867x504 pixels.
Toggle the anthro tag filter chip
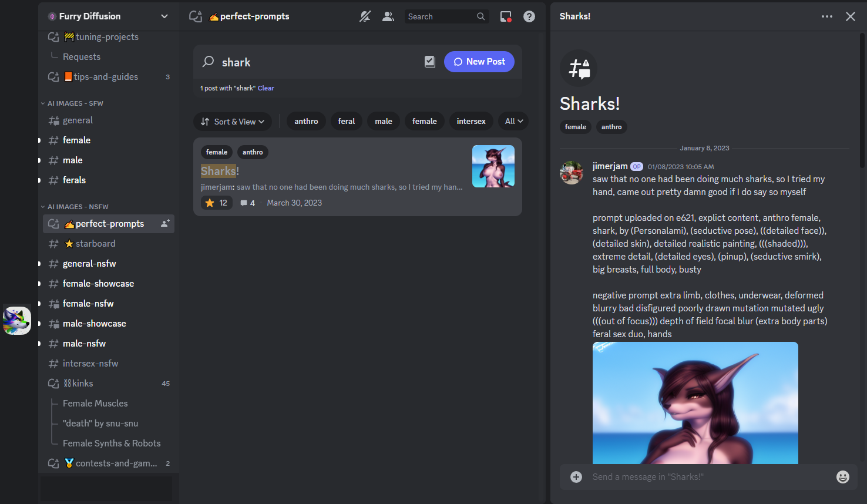point(306,122)
